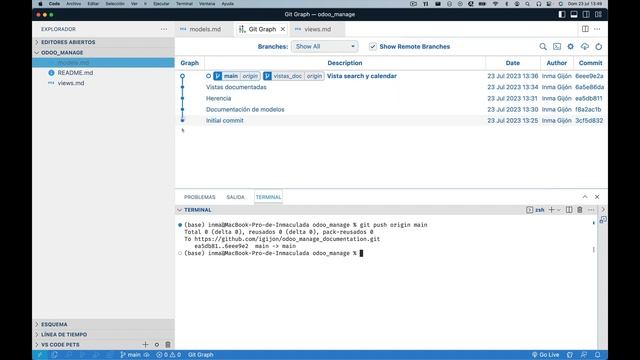The height and width of the screenshot is (360, 640).
Task: Click the zsh terminal label
Action: tap(540, 210)
